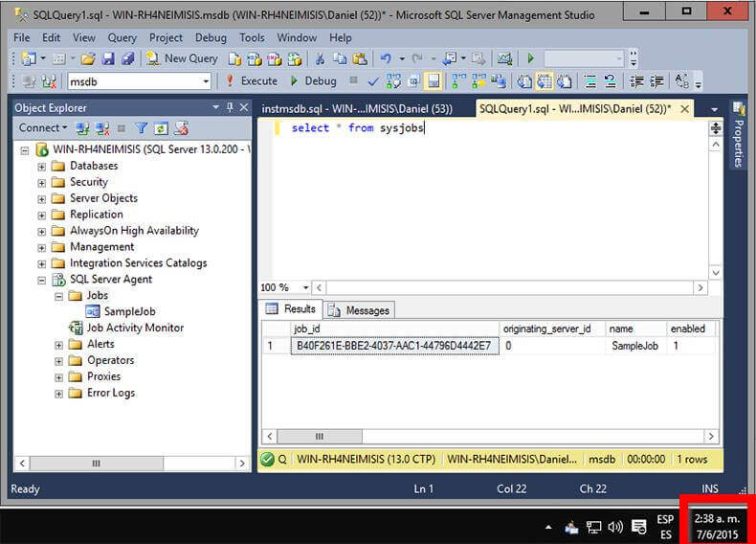Viewport: 756px width, 544px height.
Task: Close the SQLQuery1.sql tab
Action: (684, 109)
